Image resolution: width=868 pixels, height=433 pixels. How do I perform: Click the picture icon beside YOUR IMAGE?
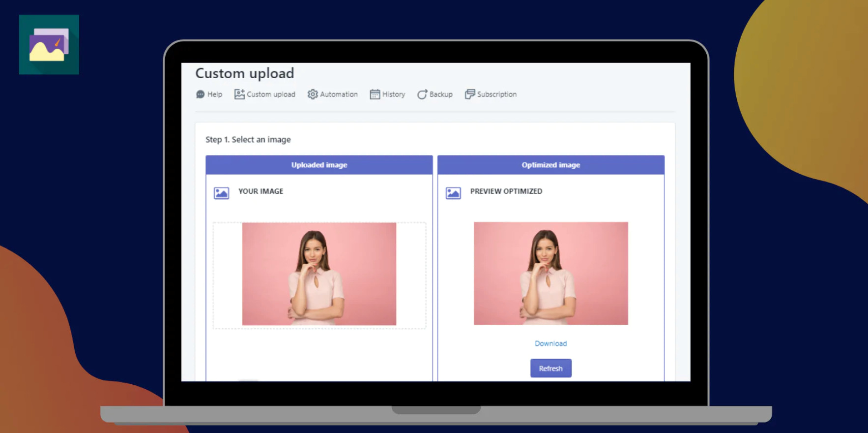[222, 193]
